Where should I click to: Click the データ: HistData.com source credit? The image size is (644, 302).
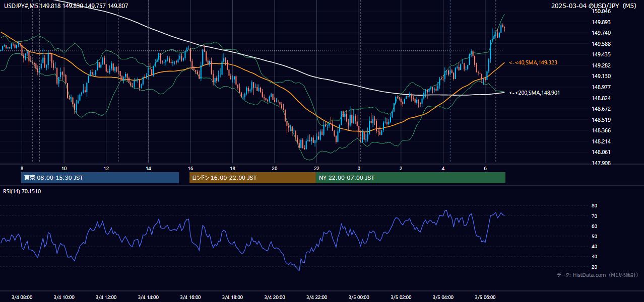pos(598,275)
